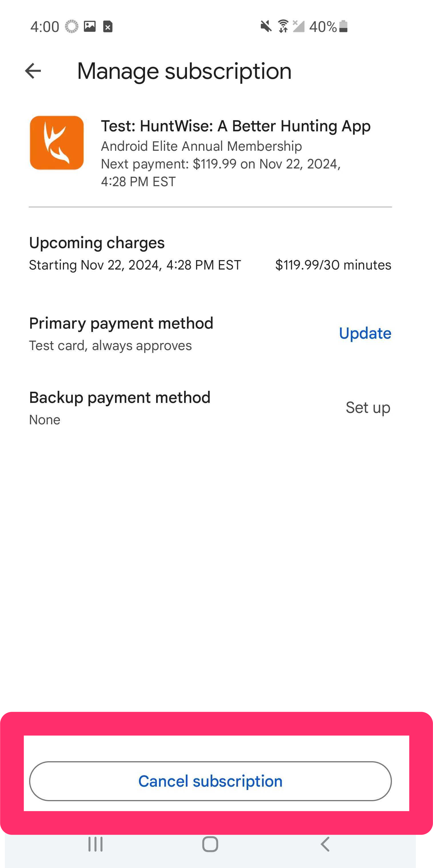
Task: Open recent apps navigation button
Action: [95, 844]
